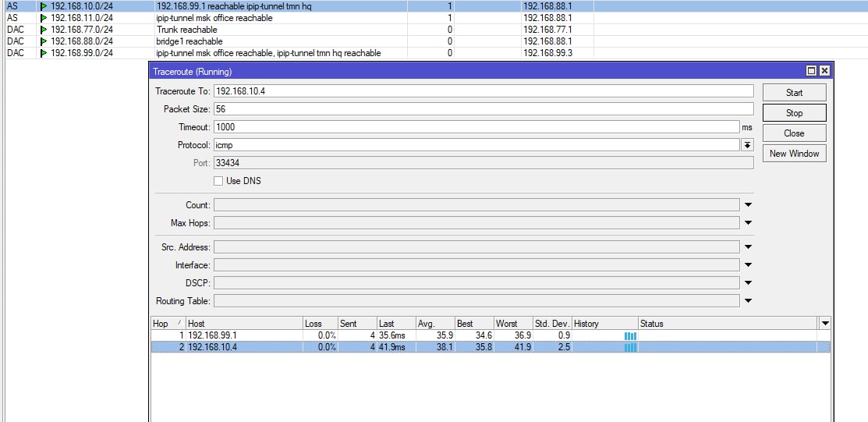
Task: Click the Routing Table input field
Action: coord(476,301)
